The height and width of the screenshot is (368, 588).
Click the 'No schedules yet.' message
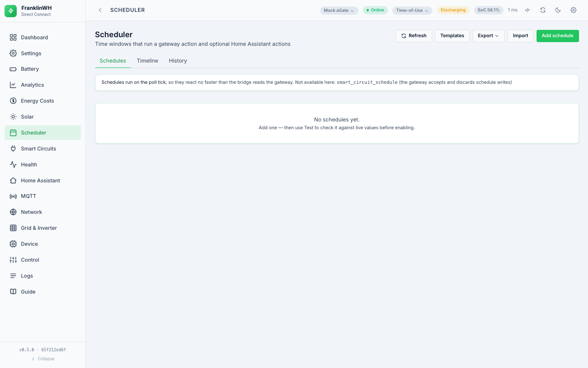pyautogui.click(x=337, y=120)
